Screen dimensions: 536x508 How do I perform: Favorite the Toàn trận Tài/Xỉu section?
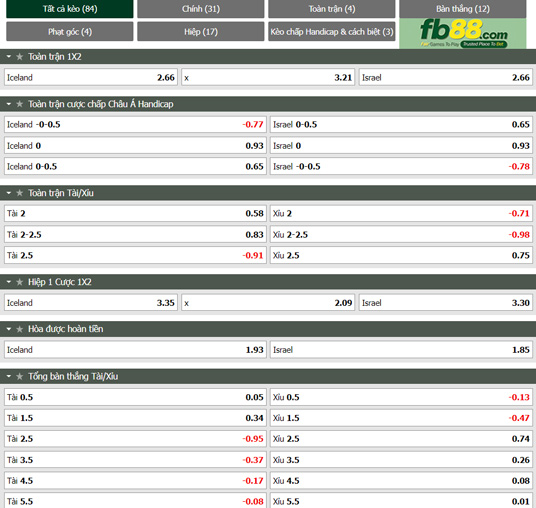click(19, 193)
